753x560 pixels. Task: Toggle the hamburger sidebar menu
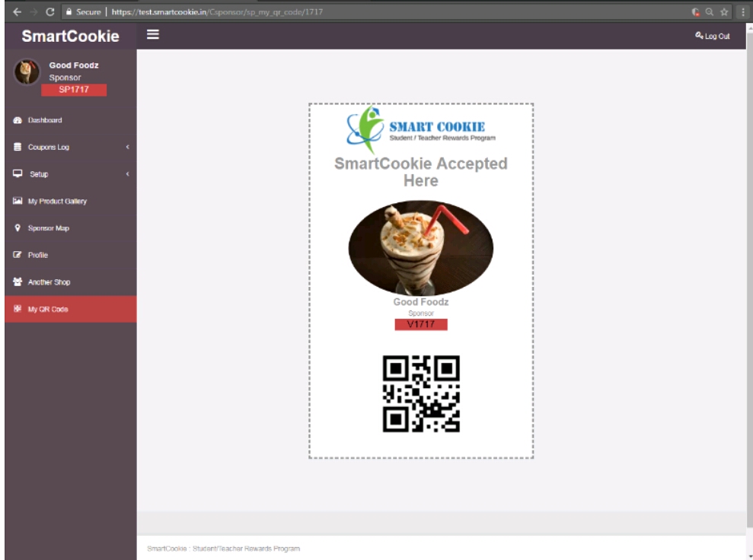pos(152,35)
